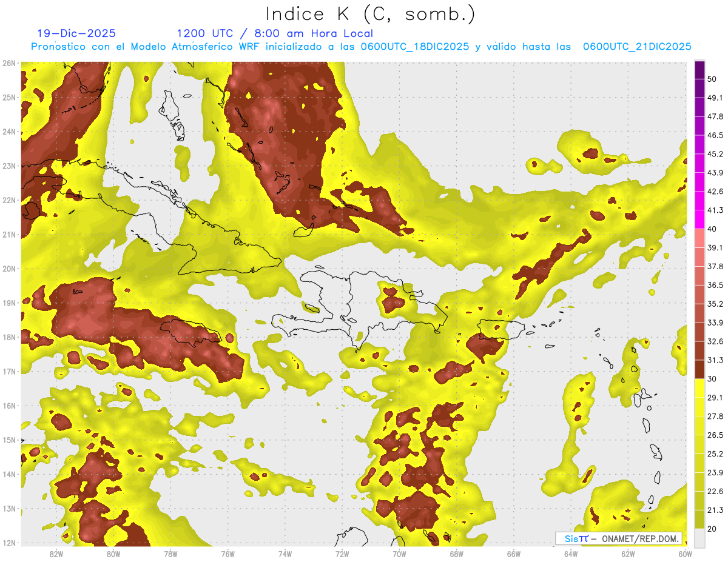
Task: Click the '26N' latitude label
Action: click(9, 63)
